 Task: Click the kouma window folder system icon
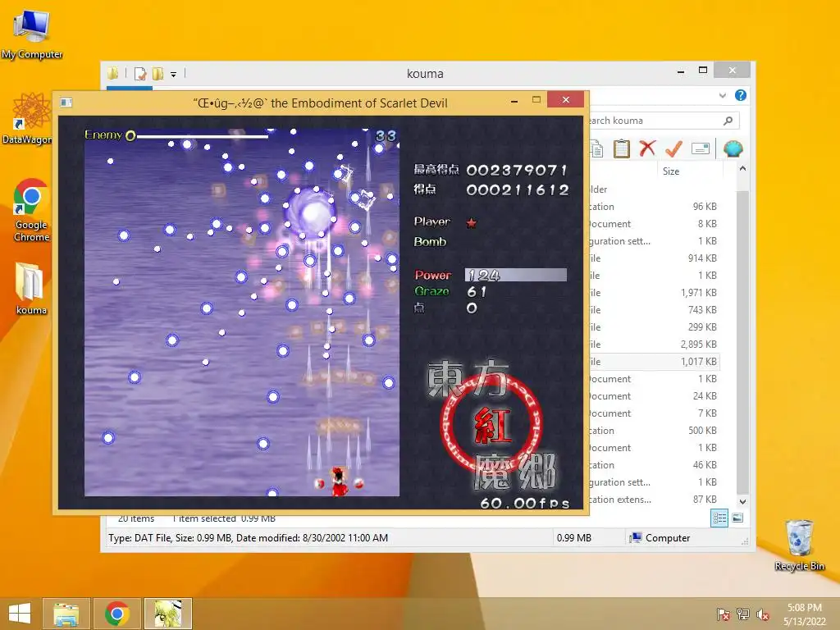point(112,73)
